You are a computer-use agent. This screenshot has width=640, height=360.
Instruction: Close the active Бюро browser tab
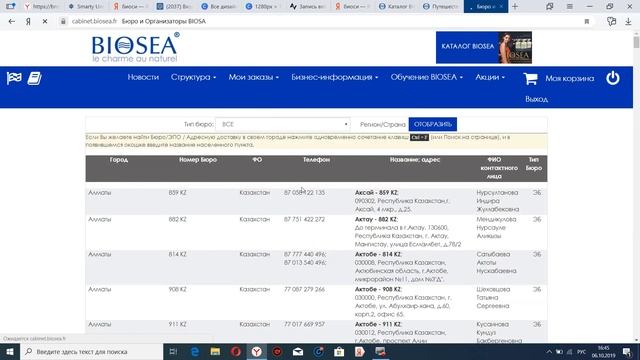501,7
